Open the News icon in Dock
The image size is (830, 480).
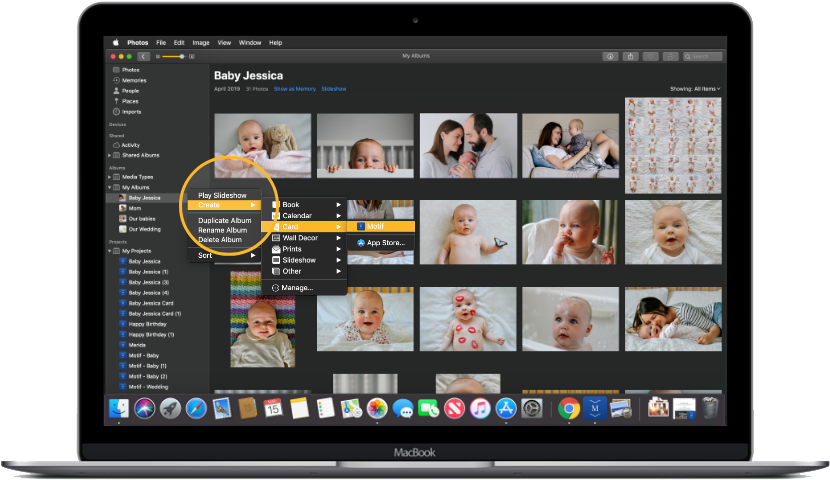click(454, 409)
